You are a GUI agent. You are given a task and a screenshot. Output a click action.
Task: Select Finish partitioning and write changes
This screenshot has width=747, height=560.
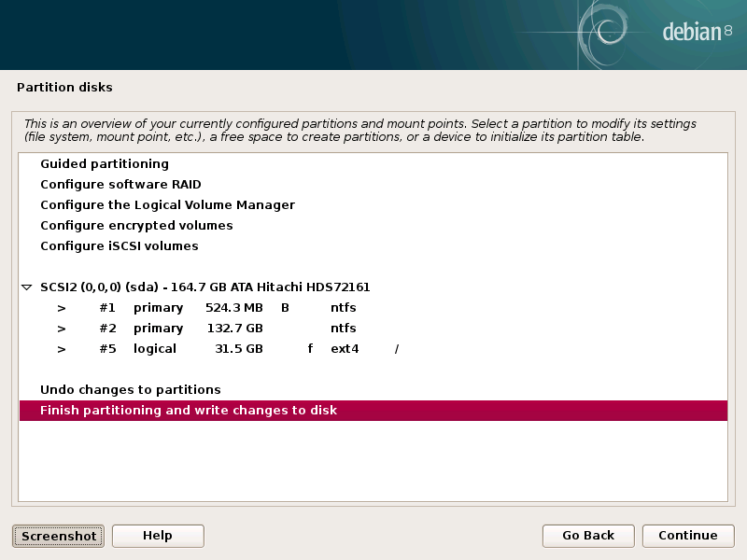[x=189, y=411]
